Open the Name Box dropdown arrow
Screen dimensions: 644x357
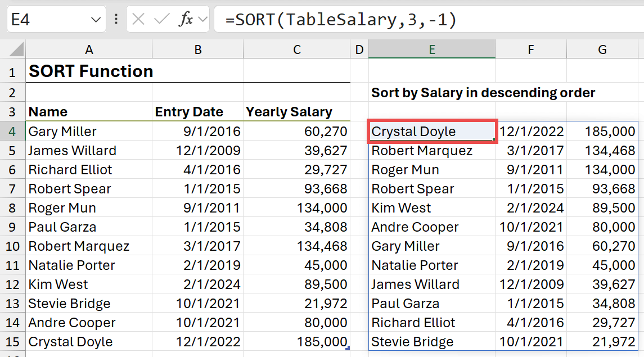click(x=95, y=20)
